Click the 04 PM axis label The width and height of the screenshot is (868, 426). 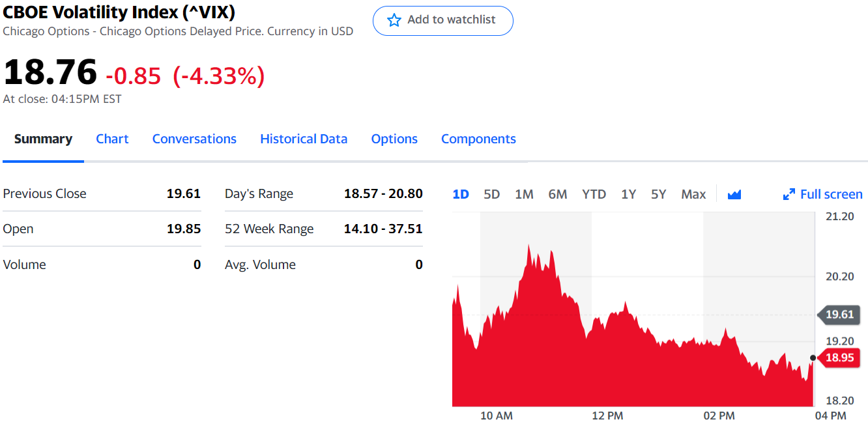click(830, 416)
